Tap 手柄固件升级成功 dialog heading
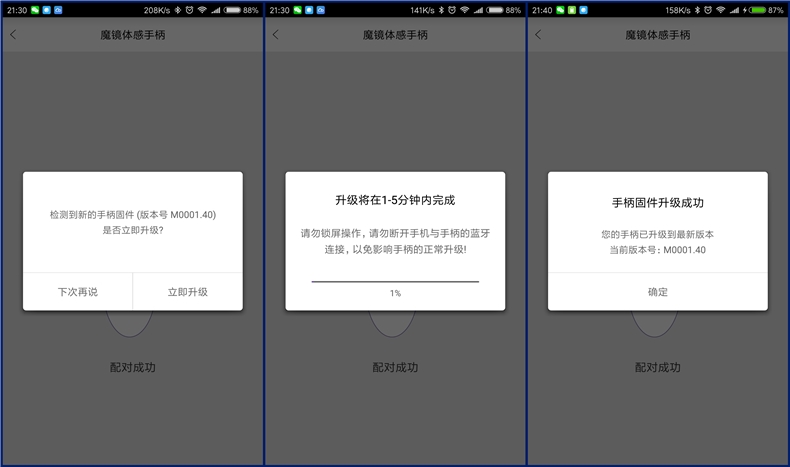Viewport: 790px width, 467px height. click(x=657, y=202)
